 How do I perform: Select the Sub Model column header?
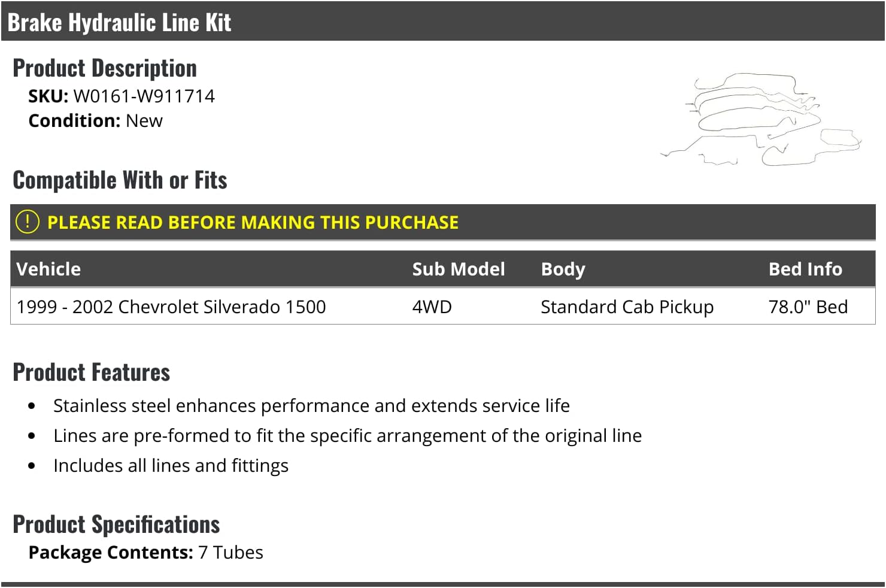pyautogui.click(x=458, y=269)
